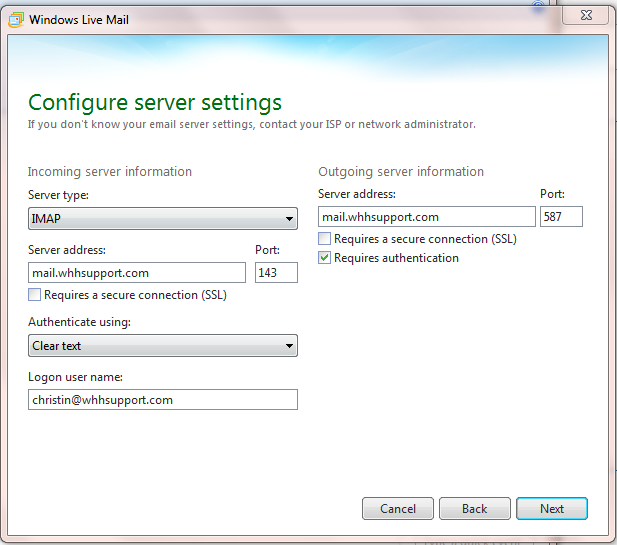Go back using the Back button
The width and height of the screenshot is (617, 545).
(x=475, y=508)
